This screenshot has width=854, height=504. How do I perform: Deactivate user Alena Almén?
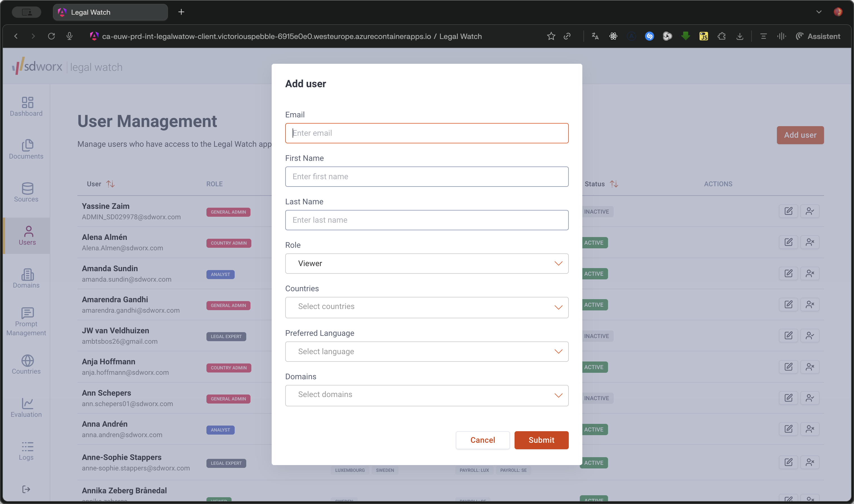[x=810, y=242]
